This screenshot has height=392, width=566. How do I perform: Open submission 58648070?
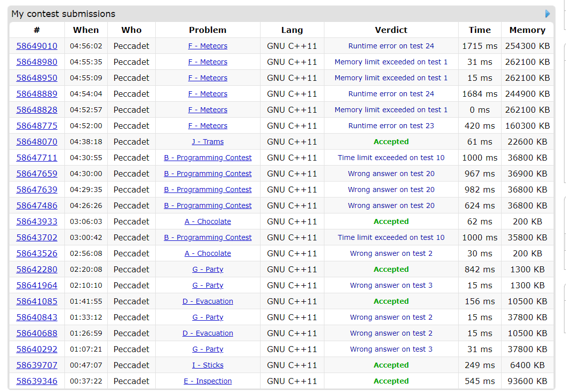[36, 142]
